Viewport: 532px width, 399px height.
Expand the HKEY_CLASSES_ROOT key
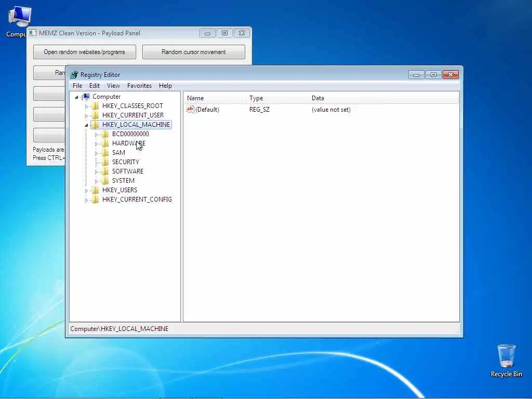(x=86, y=106)
